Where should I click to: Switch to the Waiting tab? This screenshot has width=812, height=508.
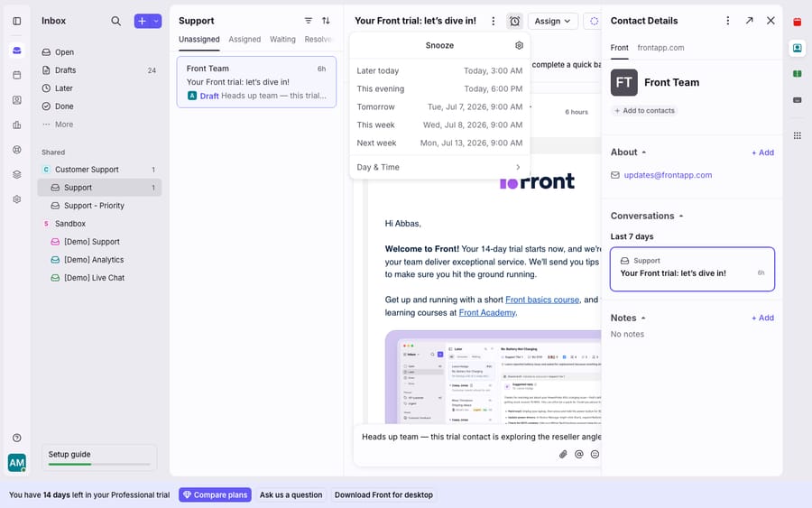click(x=282, y=40)
